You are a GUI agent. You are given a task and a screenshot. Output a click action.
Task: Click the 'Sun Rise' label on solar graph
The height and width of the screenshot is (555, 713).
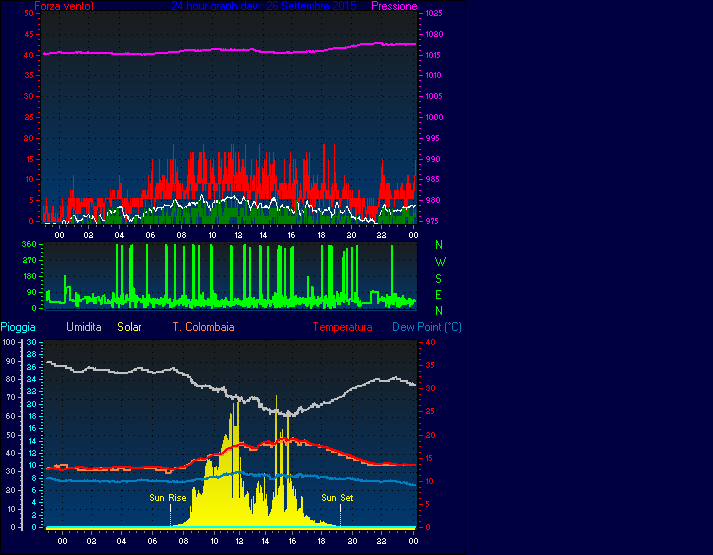(x=168, y=498)
